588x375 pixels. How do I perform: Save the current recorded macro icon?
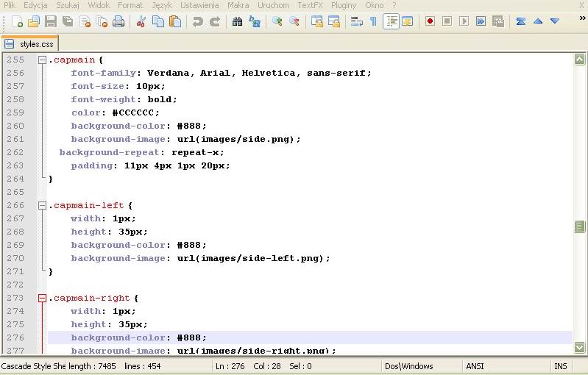point(498,22)
